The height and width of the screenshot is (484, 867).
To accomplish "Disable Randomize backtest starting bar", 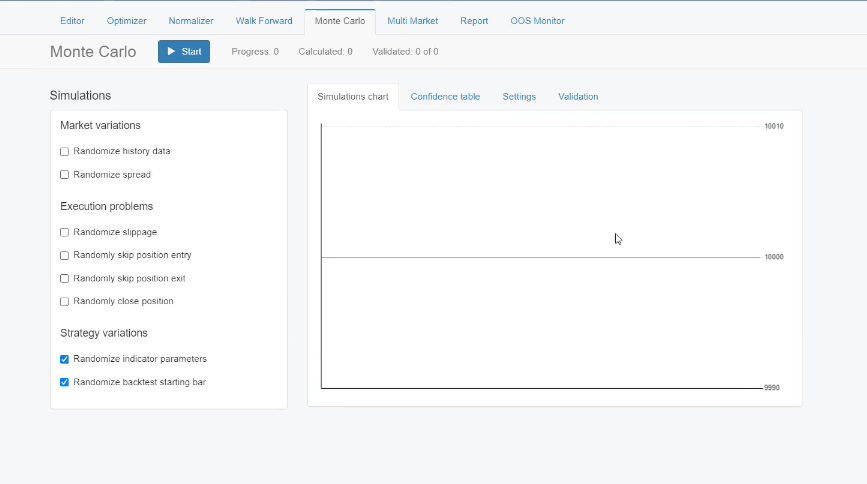I will point(65,382).
